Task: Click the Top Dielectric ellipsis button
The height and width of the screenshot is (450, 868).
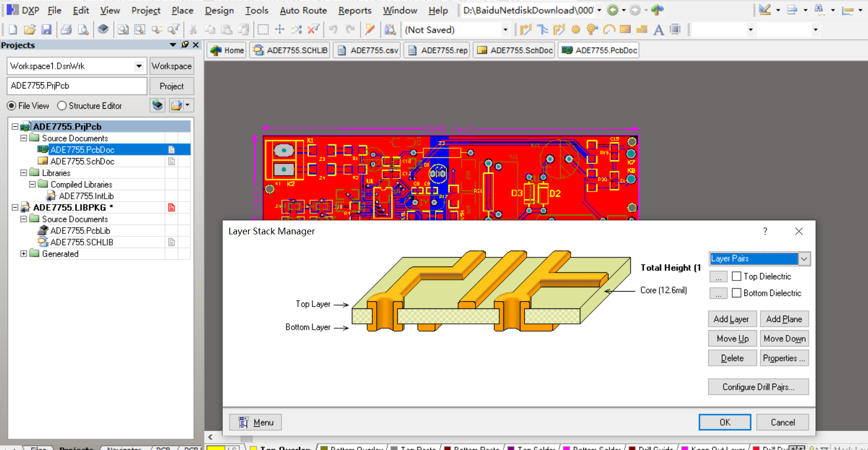Action: point(718,277)
